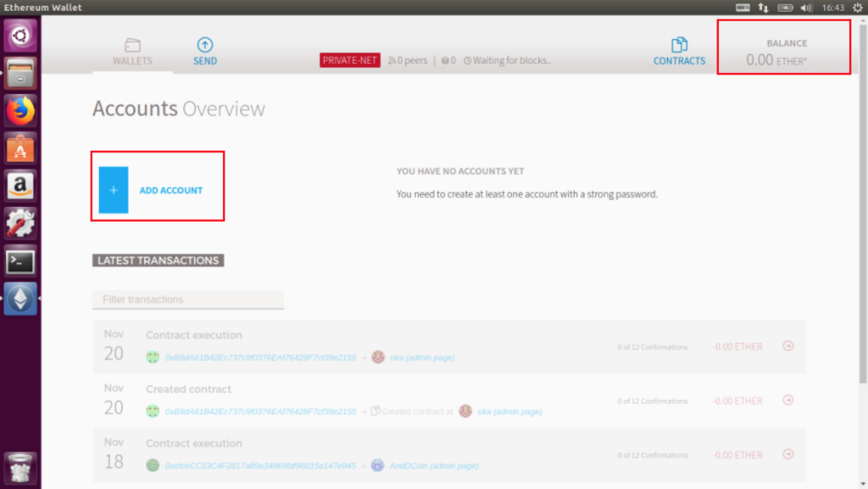
Task: Click sender address in Nov 20 Contract execution row
Action: pyautogui.click(x=261, y=358)
